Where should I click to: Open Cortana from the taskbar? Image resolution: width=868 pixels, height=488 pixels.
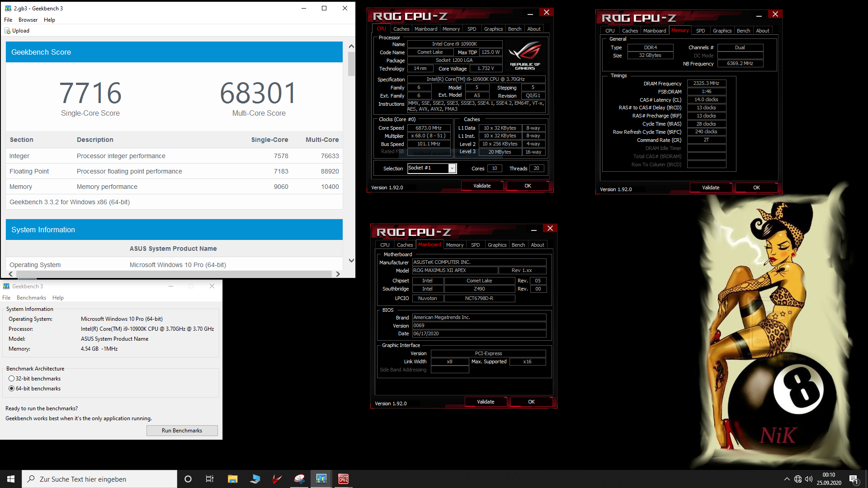point(188,479)
